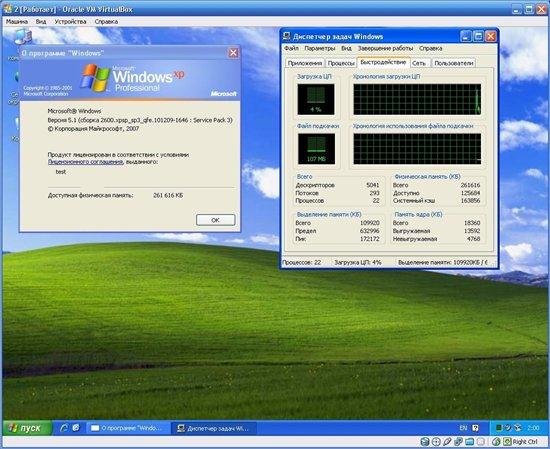The height and width of the screenshot is (449, 550).
Task: Click the greyed VirtualBox display status icon
Action: 481,442
